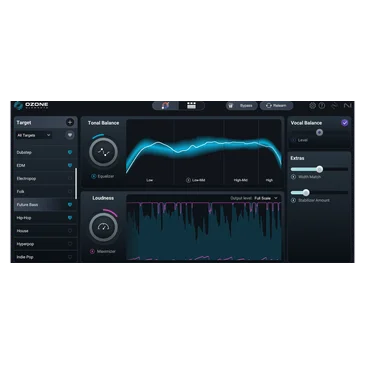Select the House target

(45, 231)
